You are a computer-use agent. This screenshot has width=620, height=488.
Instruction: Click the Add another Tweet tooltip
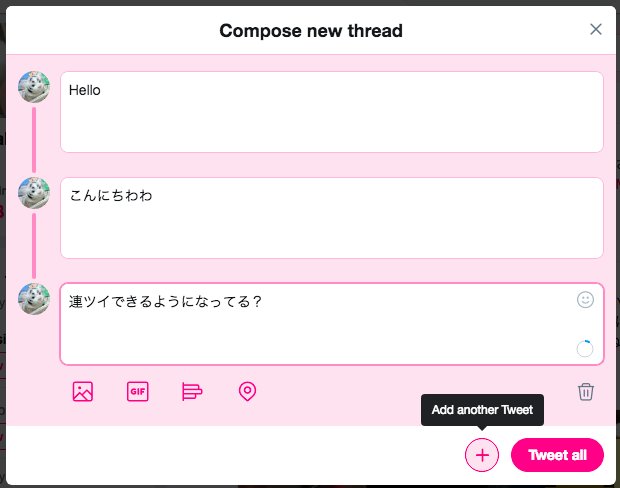(482, 410)
